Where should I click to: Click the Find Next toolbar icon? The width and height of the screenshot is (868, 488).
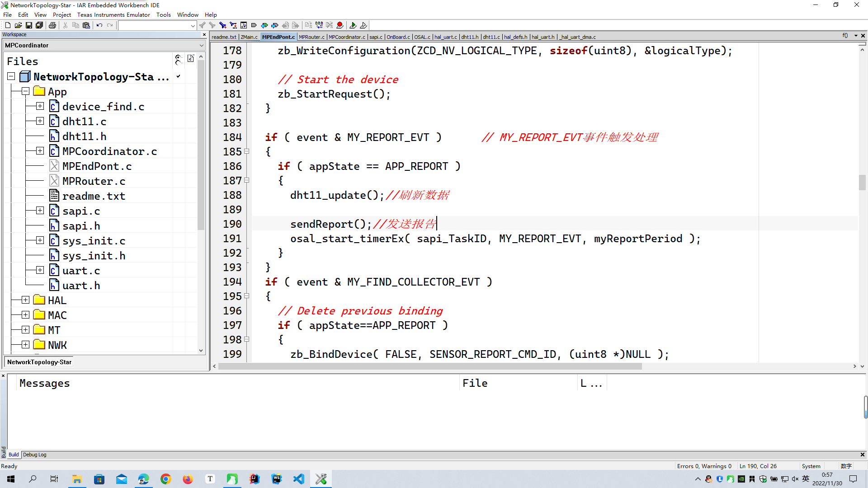click(212, 25)
